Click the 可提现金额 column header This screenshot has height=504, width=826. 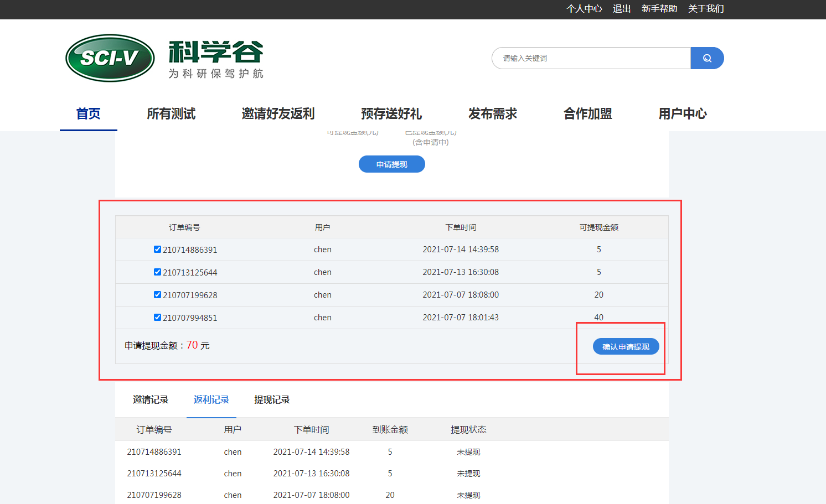tap(599, 227)
